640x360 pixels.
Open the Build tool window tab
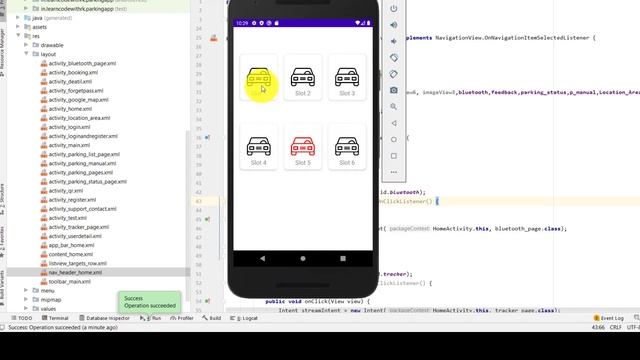pos(211,318)
